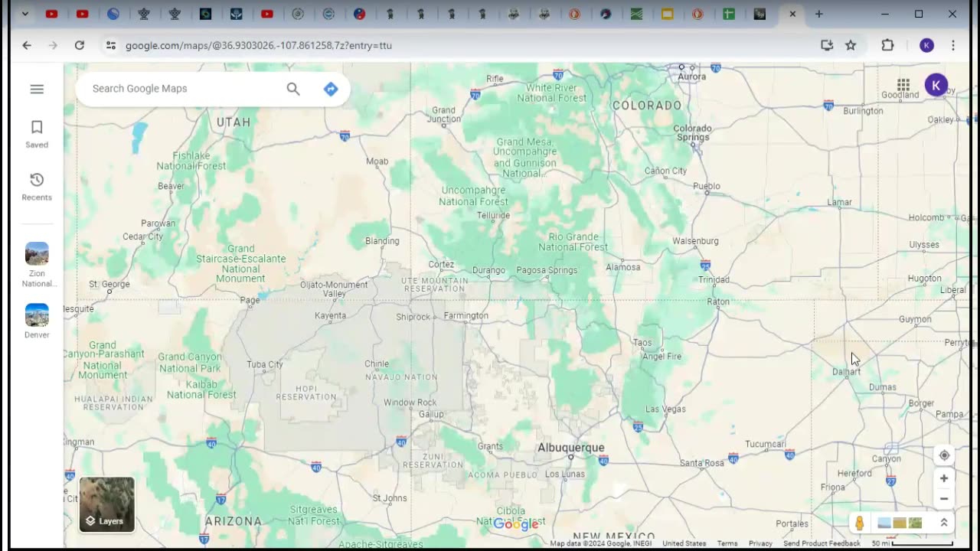Click the Moab town label
Screen dimensions: 980x551
(x=377, y=161)
